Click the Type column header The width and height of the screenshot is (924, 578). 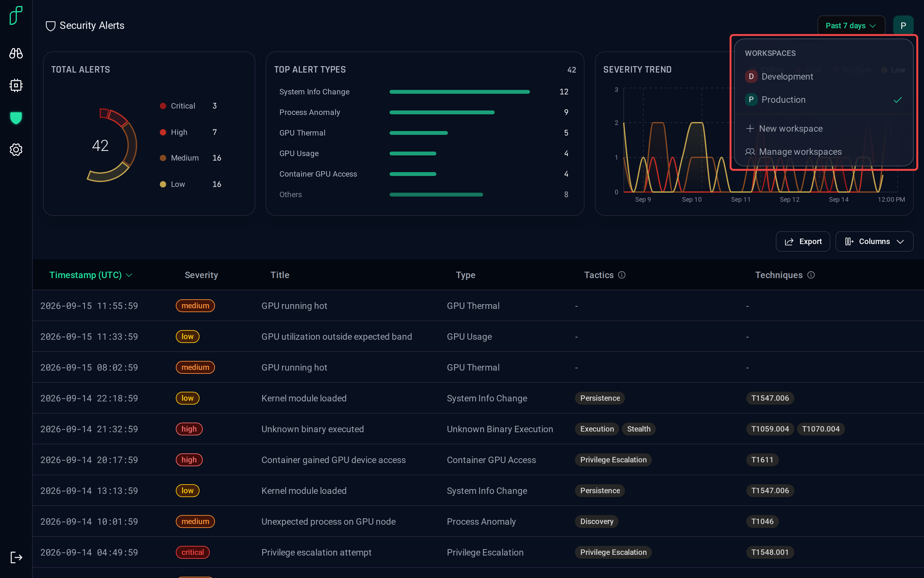click(x=466, y=275)
